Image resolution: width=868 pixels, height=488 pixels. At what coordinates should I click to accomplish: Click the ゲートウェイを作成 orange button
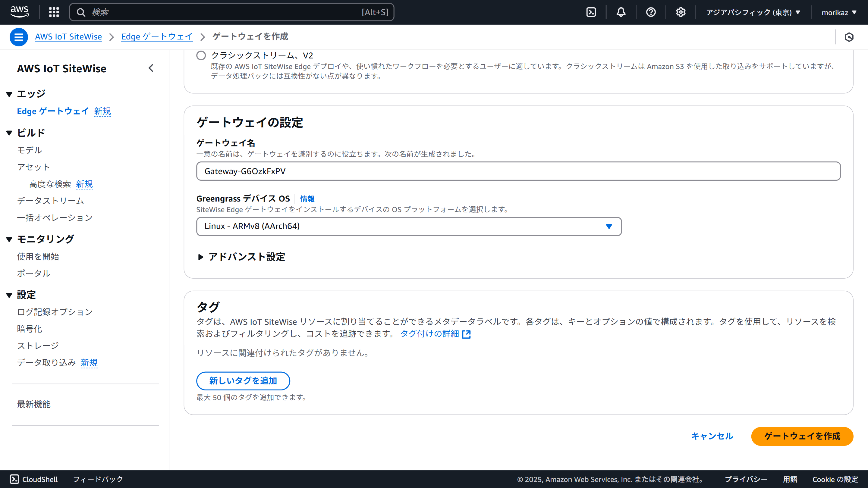(802, 436)
